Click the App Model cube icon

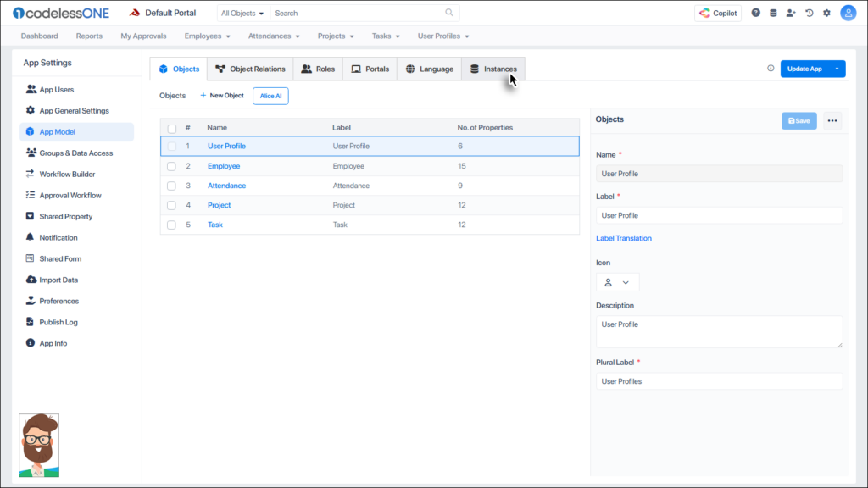point(30,131)
